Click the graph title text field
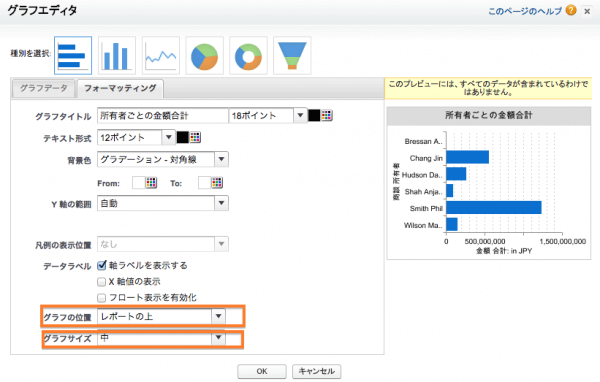The width and height of the screenshot is (600, 382). coord(163,116)
